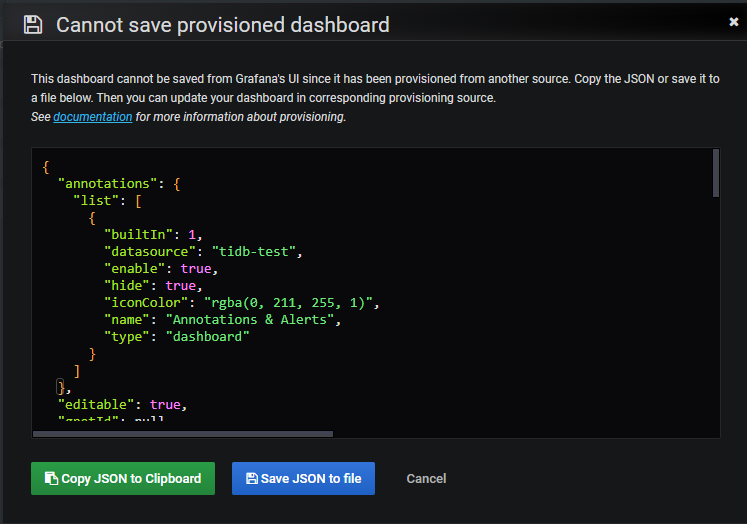Click the "Annotations & Alerts" name value
Image resolution: width=747 pixels, height=524 pixels.
coord(254,319)
